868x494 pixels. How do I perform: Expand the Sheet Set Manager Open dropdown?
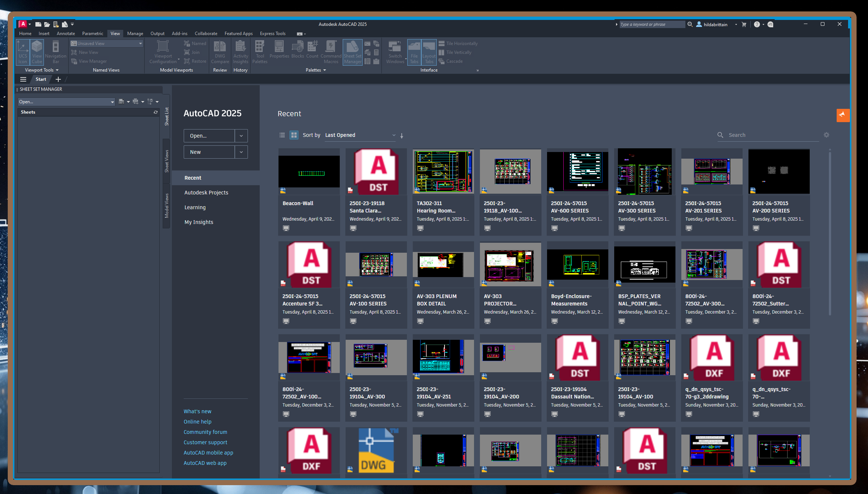click(x=113, y=102)
